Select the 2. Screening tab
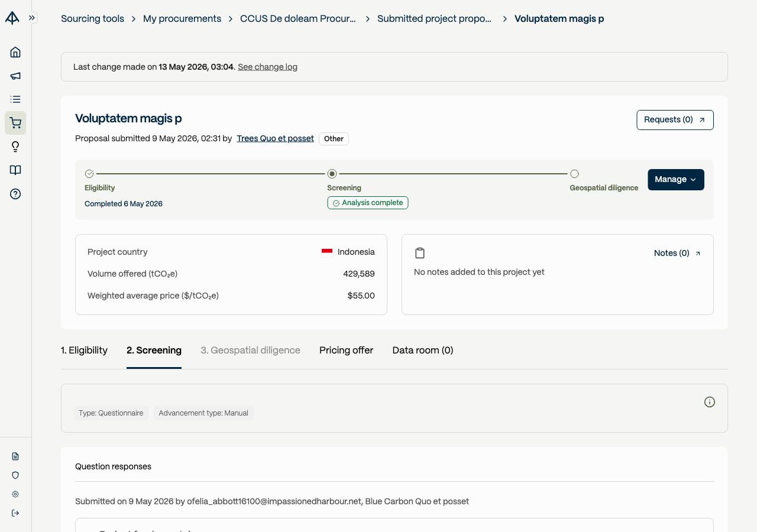 click(154, 351)
